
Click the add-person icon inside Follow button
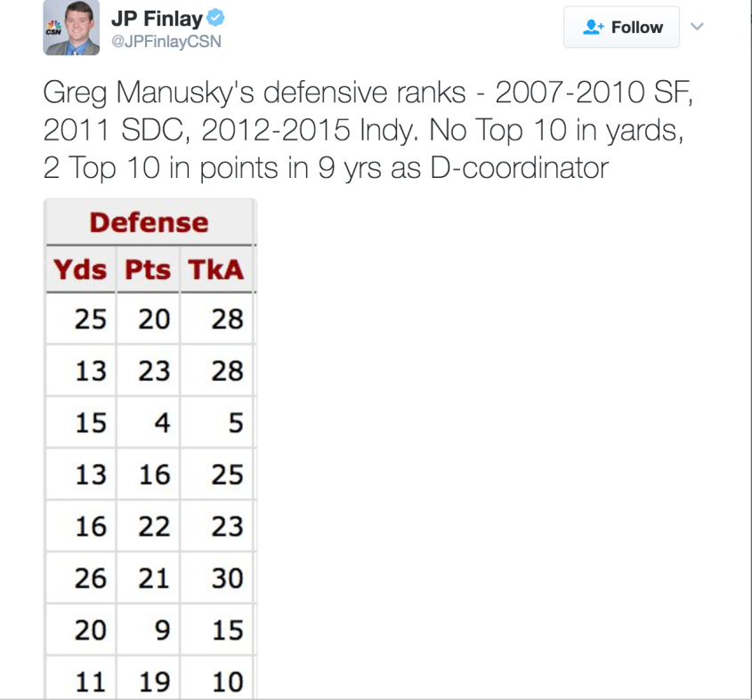point(594,28)
